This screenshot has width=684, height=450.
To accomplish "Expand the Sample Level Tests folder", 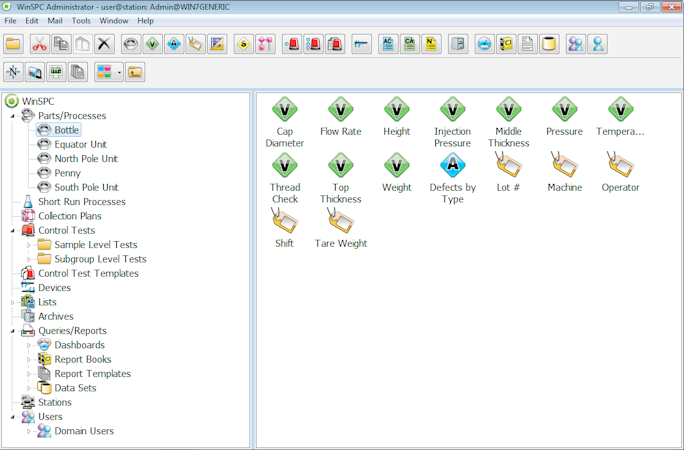I will coord(29,245).
